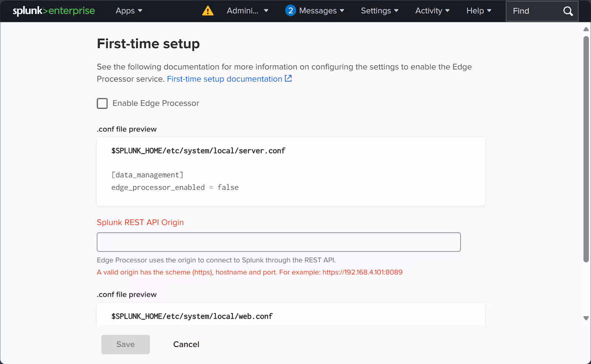Click the Cancel button

point(186,344)
